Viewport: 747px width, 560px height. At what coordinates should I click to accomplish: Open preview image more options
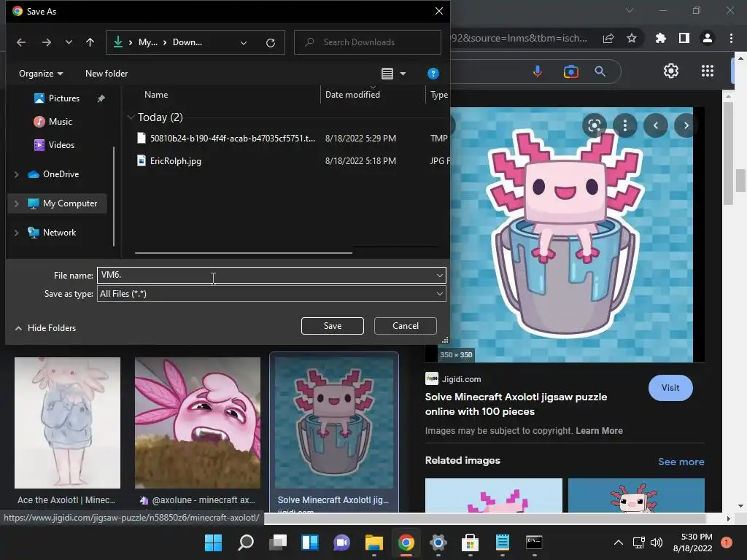coord(625,125)
